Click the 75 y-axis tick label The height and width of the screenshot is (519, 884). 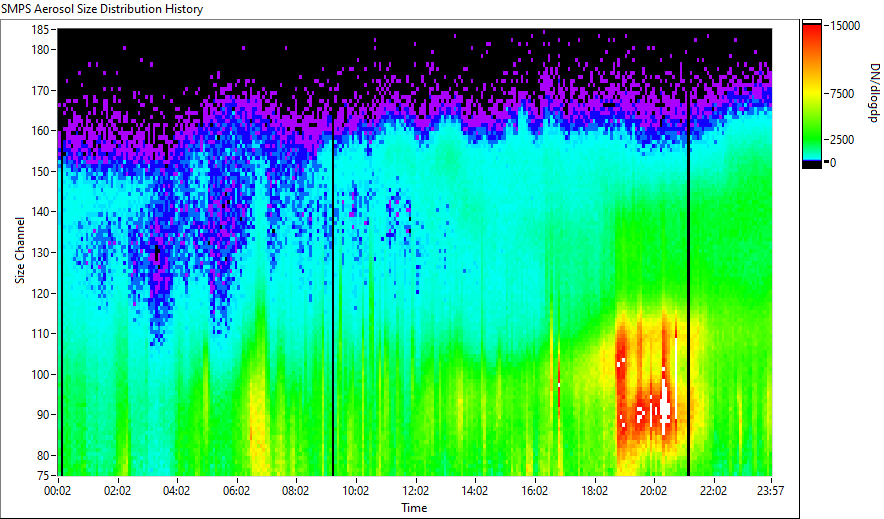(43, 475)
